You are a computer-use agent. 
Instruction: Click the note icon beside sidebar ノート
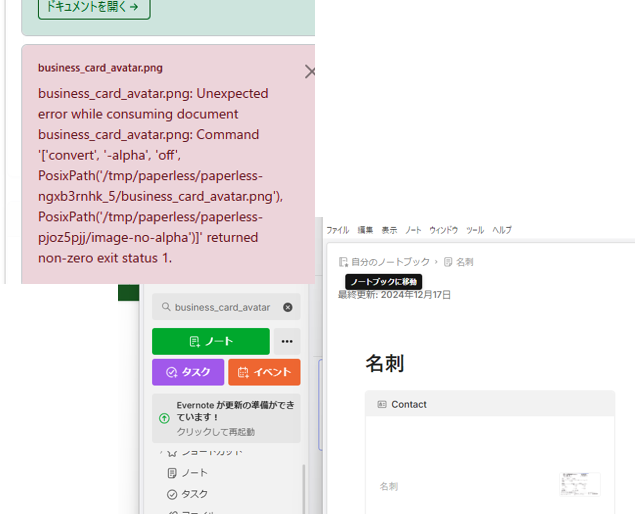click(x=172, y=473)
